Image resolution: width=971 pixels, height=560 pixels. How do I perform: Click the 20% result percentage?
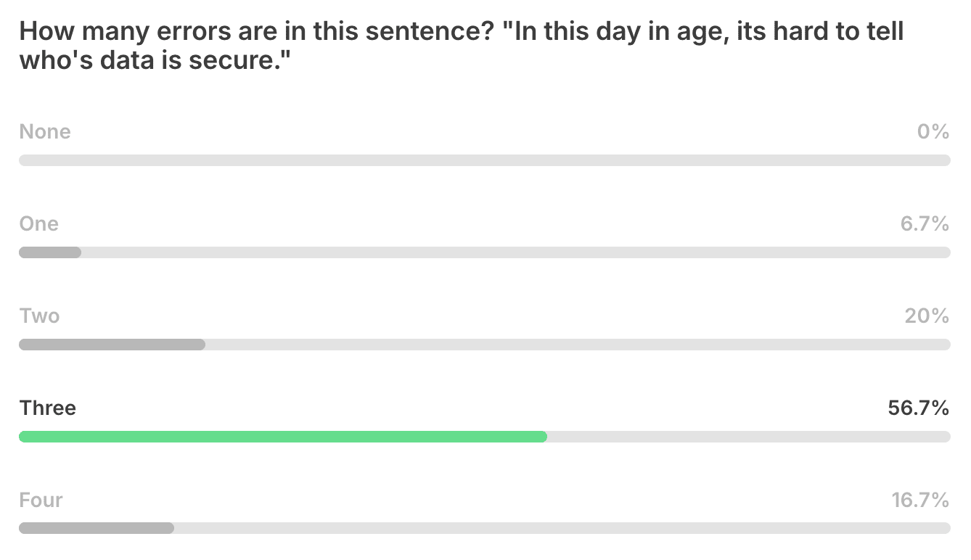click(x=927, y=316)
